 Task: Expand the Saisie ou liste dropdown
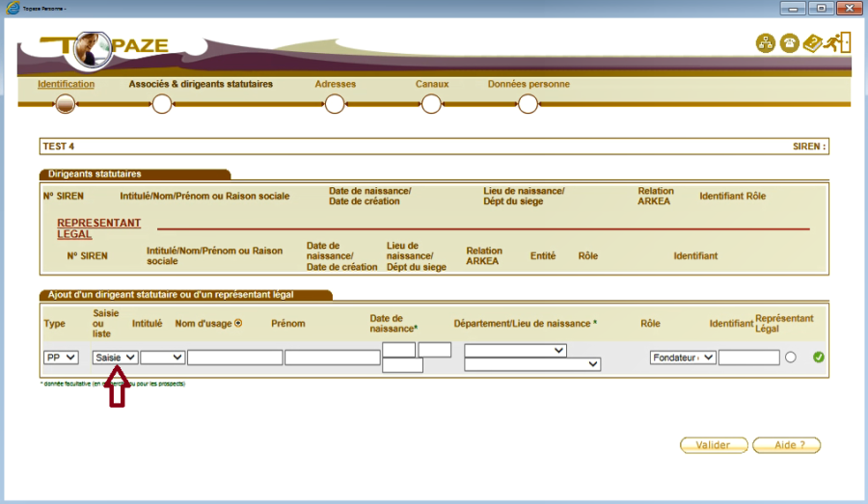(x=115, y=358)
